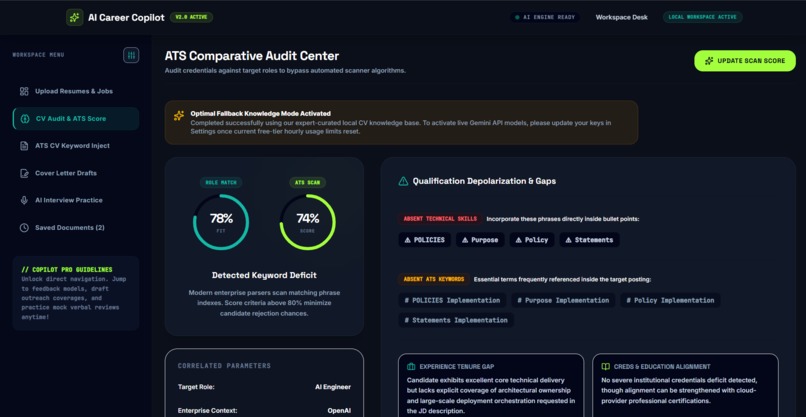This screenshot has width=806, height=417.
Task: Click the Creds & Education Alignment card
Action: point(685,385)
